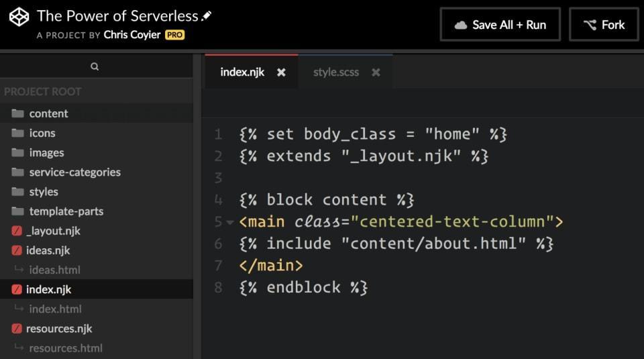The width and height of the screenshot is (644, 359).
Task: Click the search magnifier icon in sidebar
Action: tap(95, 66)
